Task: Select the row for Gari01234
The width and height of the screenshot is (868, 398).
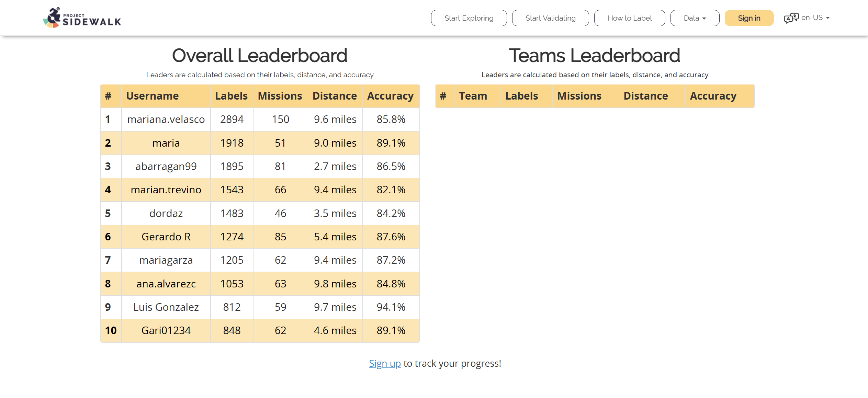Action: (166, 330)
